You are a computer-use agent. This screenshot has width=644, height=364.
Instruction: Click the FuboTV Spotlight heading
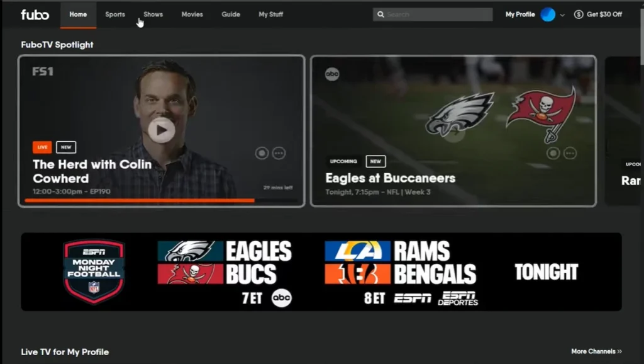[57, 45]
